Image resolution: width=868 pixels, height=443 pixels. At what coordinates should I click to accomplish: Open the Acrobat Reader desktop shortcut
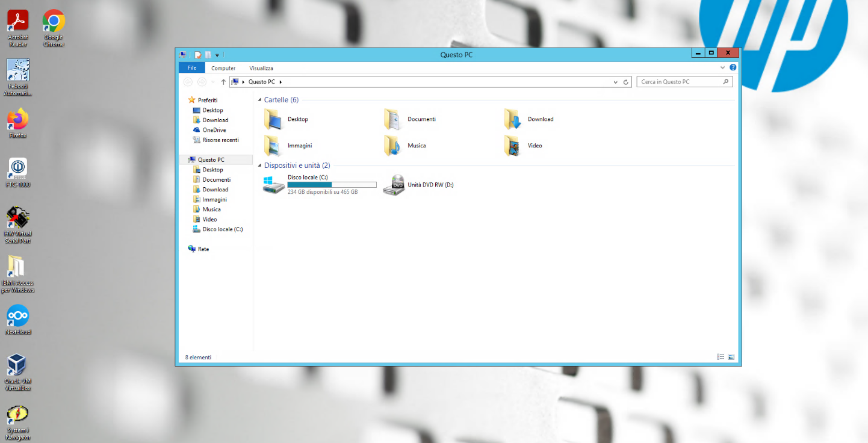(18, 28)
